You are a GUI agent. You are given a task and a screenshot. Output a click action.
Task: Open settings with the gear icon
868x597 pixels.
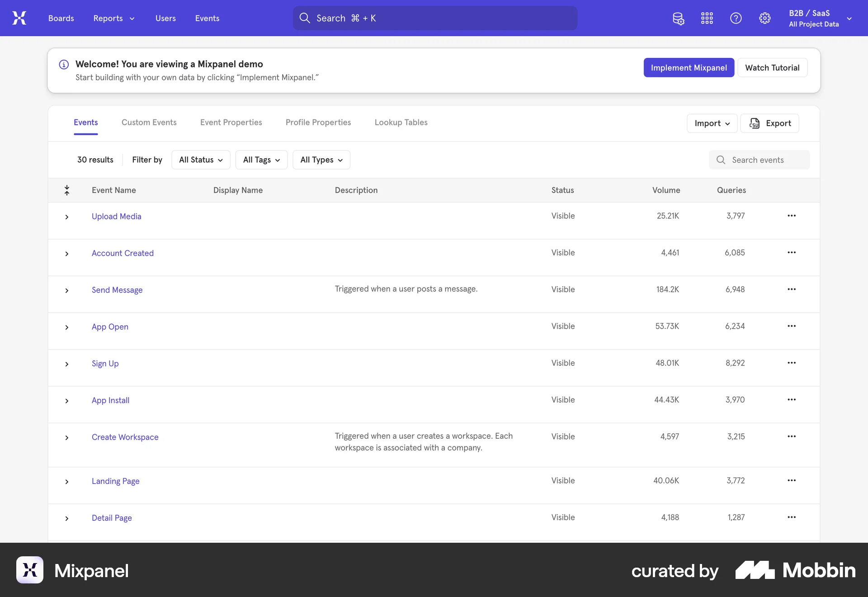764,18
